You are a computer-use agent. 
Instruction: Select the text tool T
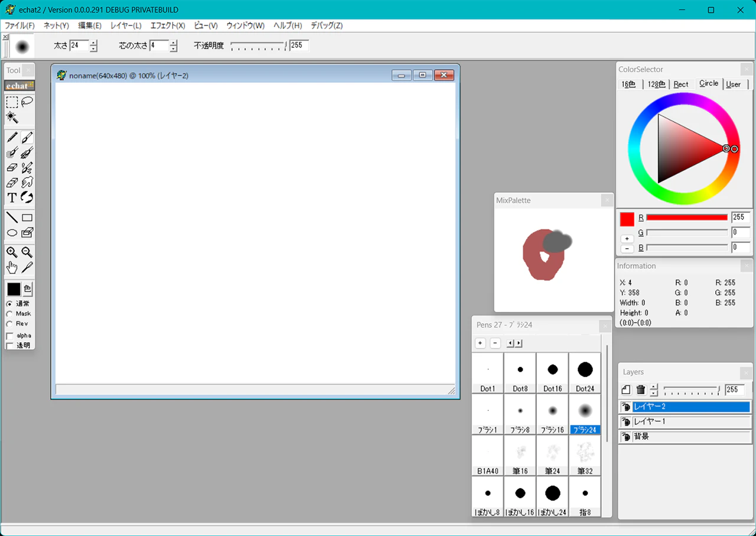pos(12,197)
